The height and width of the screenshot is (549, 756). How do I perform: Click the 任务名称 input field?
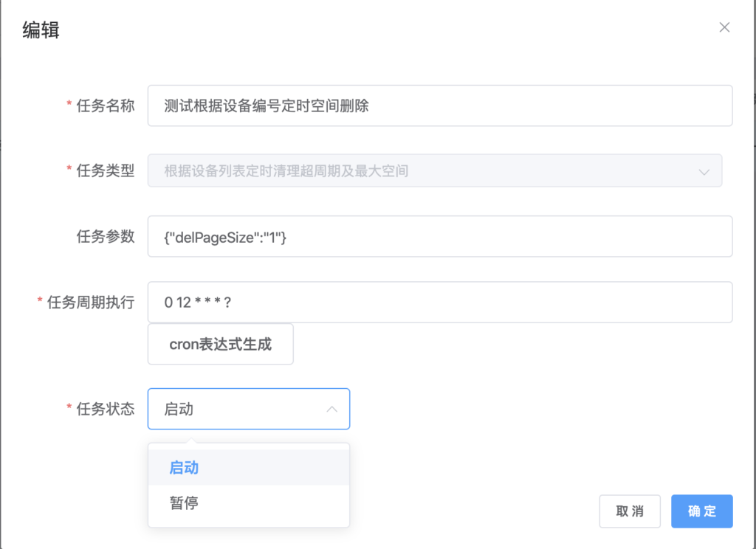[x=439, y=106]
